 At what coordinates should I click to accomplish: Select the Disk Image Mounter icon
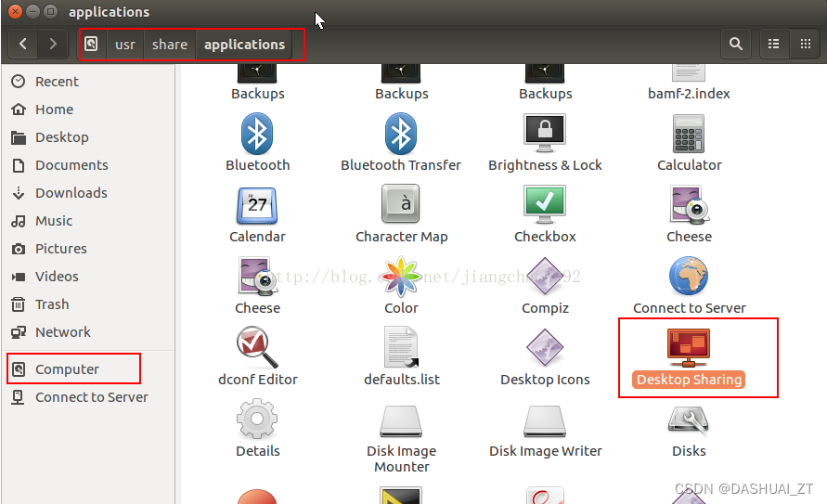pos(401,420)
